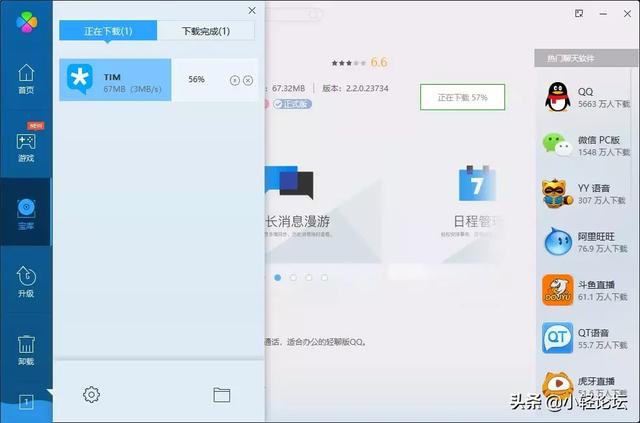Select the third carousel dot
This screenshot has width=640, height=423.
(x=309, y=278)
